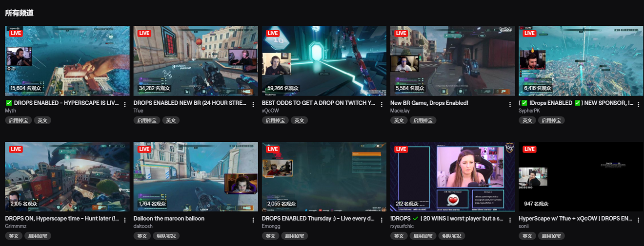644x246 pixels.
Task: Open title 'New BR Game, Drops Enabled!'
Action: [x=429, y=103]
